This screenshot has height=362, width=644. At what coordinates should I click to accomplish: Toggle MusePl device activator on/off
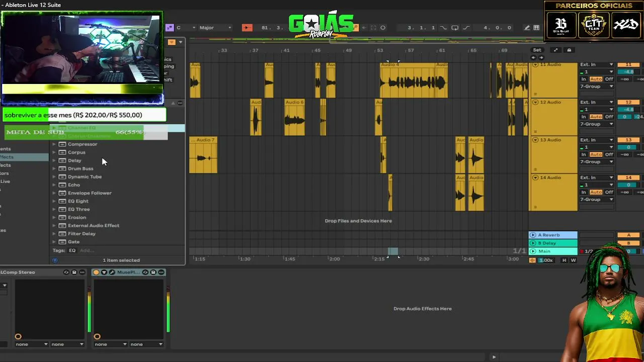click(x=96, y=273)
